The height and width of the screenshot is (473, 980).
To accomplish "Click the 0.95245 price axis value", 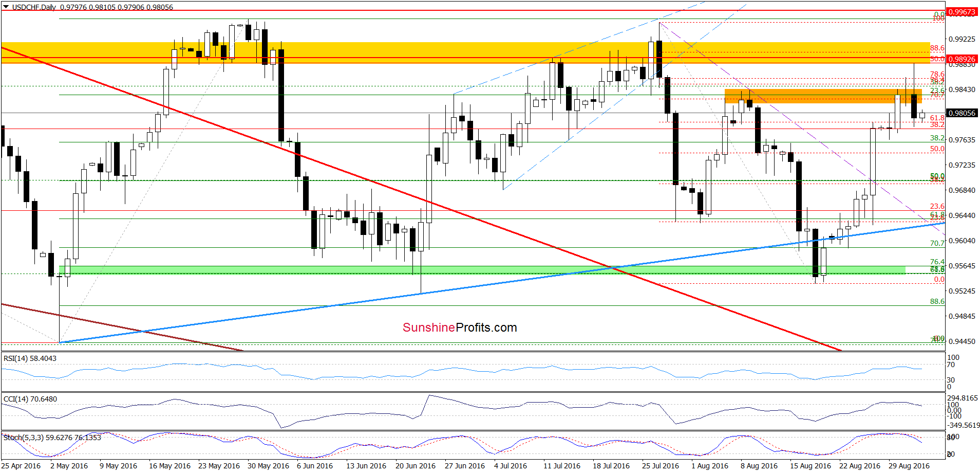I will tap(962, 291).
